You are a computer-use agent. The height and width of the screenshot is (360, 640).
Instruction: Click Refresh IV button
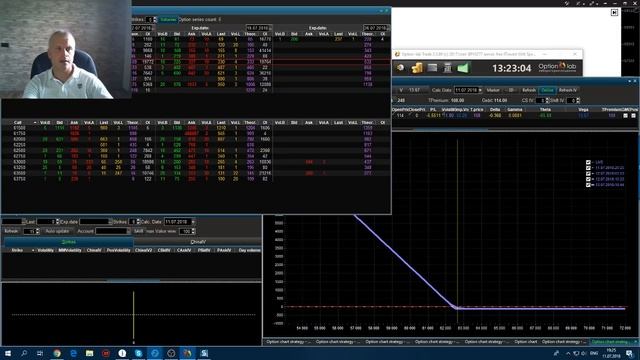pyautogui.click(x=568, y=90)
